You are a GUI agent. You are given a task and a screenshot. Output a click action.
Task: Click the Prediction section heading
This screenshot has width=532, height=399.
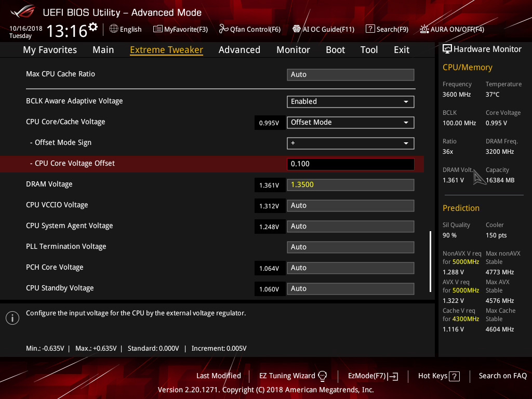[461, 208]
